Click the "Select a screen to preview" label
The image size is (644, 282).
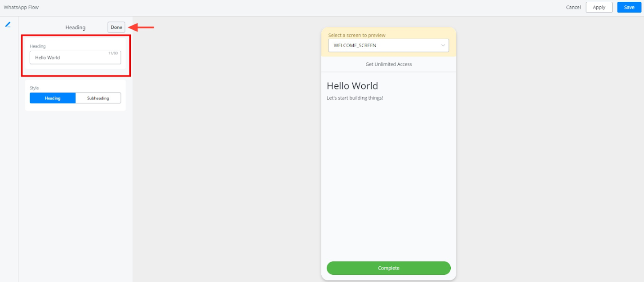(356, 35)
